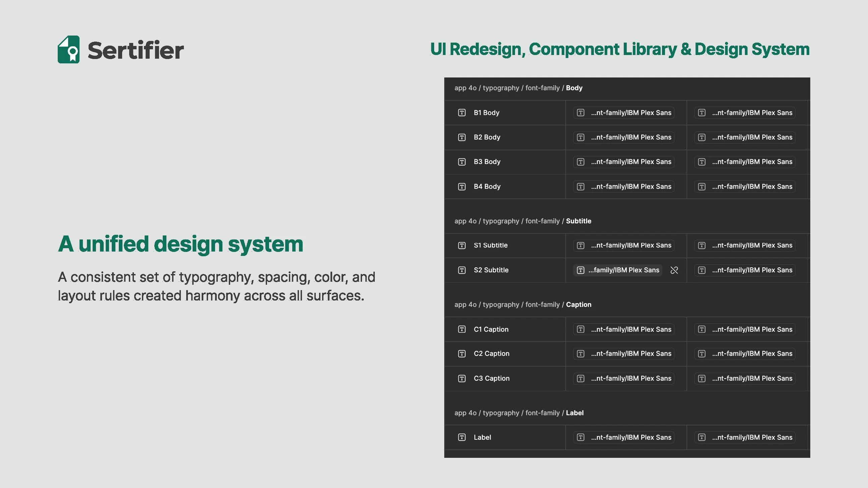Click the text icon beside B4 Body
This screenshot has height=488, width=868.
(x=462, y=186)
